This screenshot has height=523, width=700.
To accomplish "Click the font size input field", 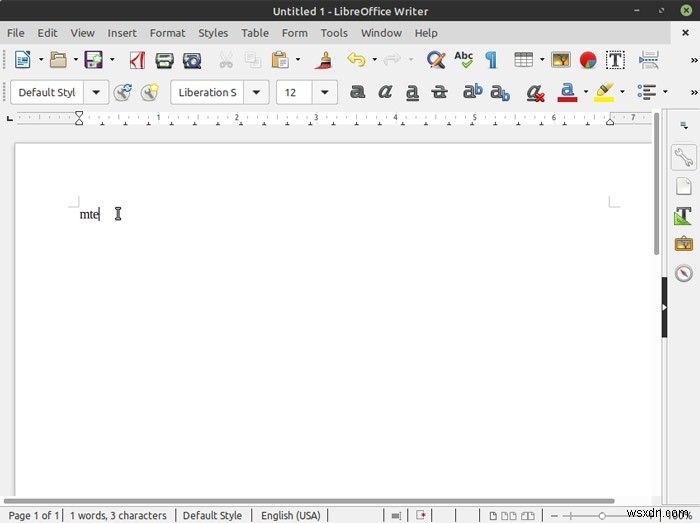I will coord(294,92).
